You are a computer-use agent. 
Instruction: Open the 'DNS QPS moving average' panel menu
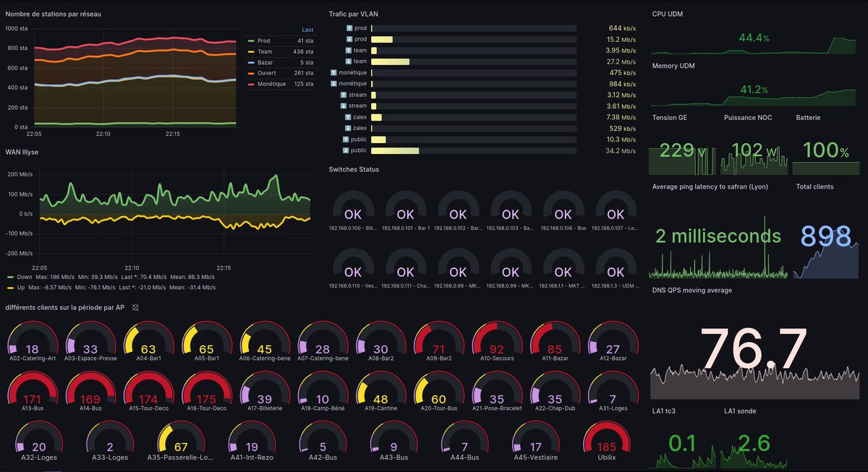[x=692, y=290]
